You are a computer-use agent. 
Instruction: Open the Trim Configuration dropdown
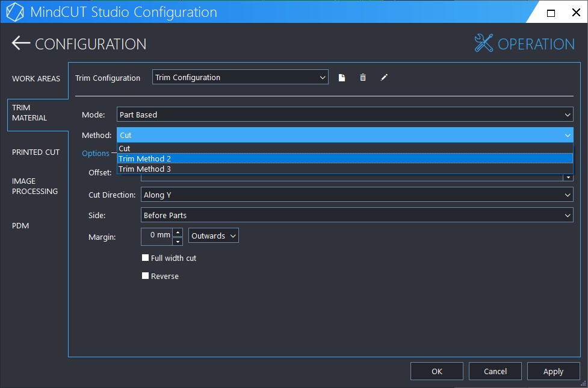(240, 77)
